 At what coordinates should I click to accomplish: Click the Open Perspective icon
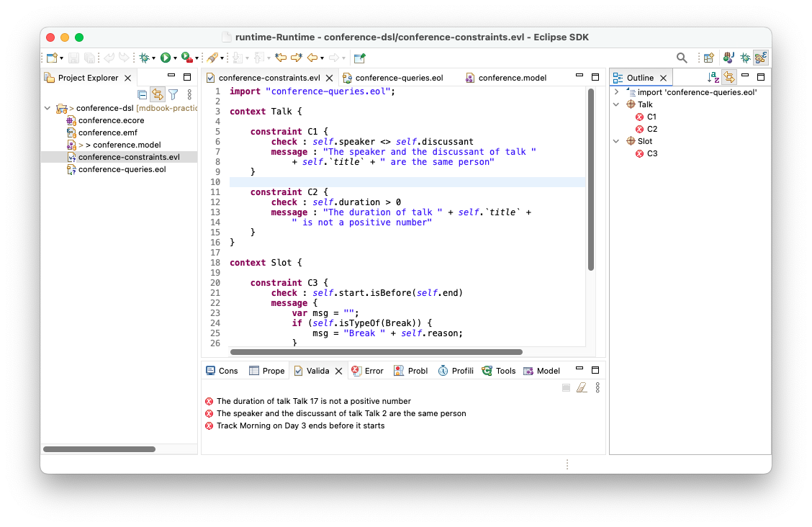tap(708, 58)
